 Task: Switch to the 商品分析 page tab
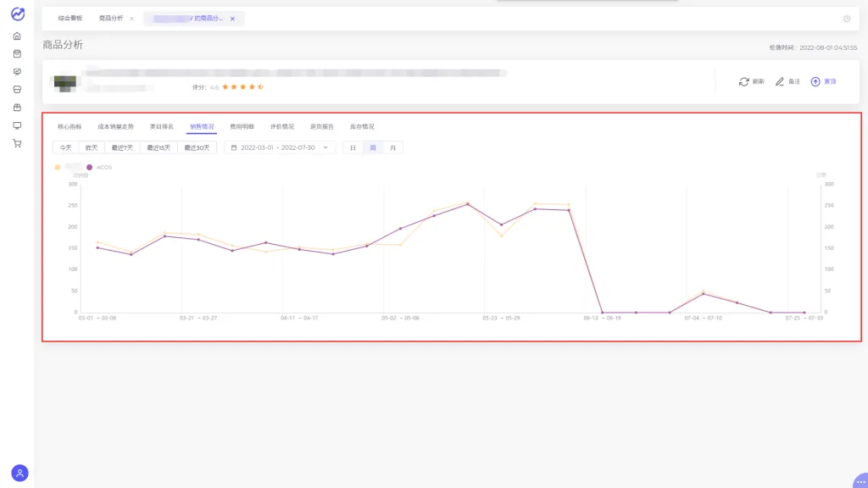pos(111,19)
